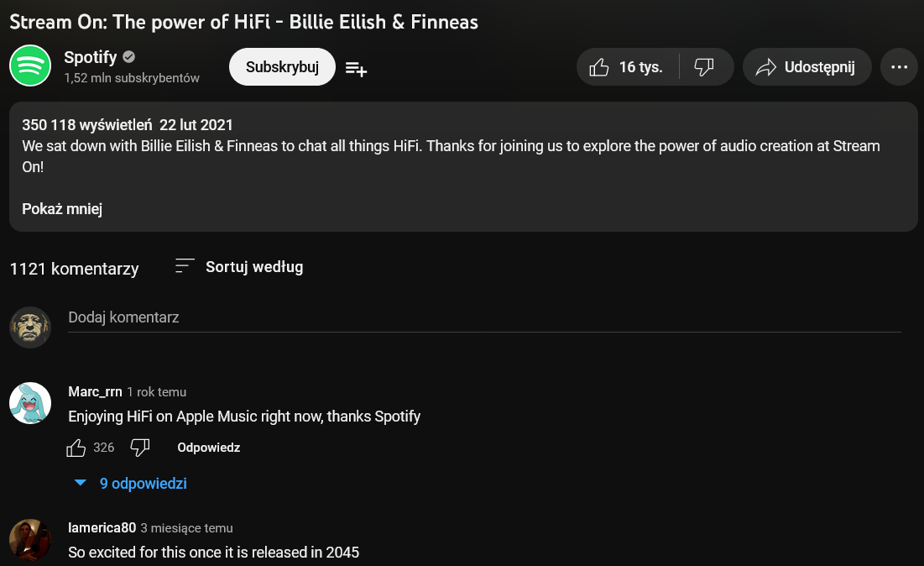Click the Udostępnij share button

pyautogui.click(x=806, y=67)
